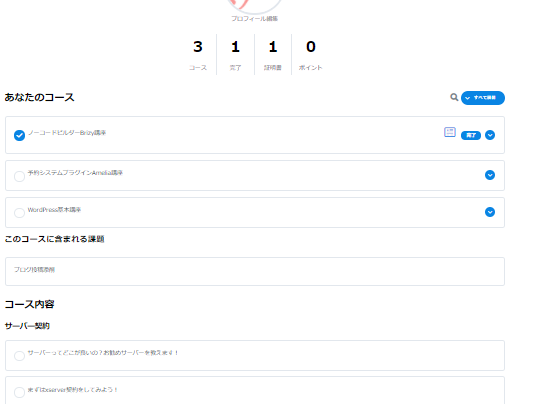Open the WordPress basics course title link
Screen dimensions: 538x404
pos(54,210)
